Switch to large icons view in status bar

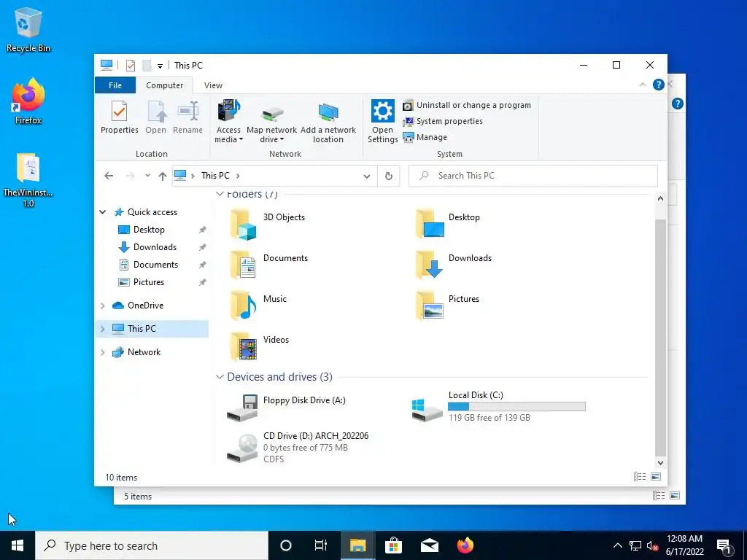pos(656,477)
